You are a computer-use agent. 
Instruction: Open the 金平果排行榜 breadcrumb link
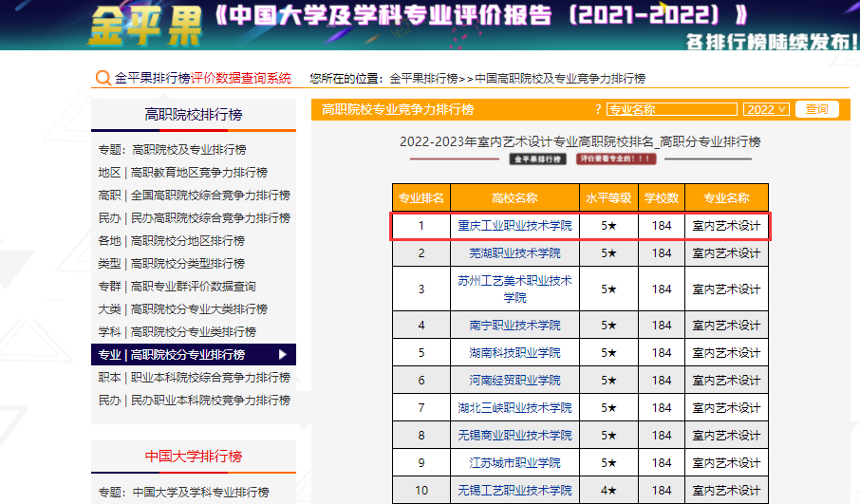click(423, 79)
